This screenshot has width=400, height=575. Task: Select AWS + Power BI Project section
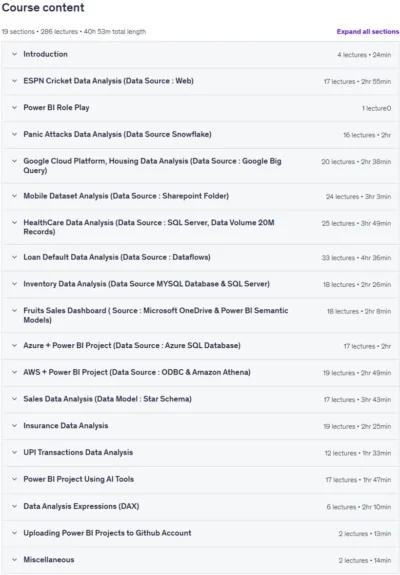tap(137, 372)
